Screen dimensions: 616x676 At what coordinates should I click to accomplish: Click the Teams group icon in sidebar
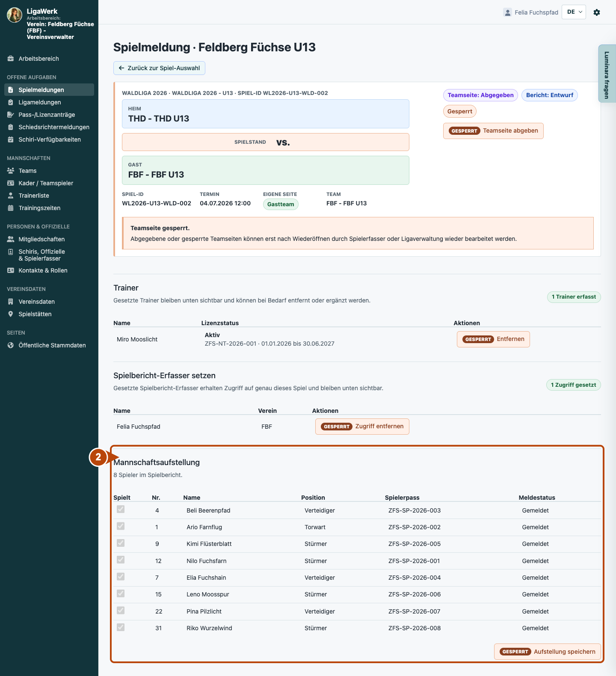click(x=11, y=171)
